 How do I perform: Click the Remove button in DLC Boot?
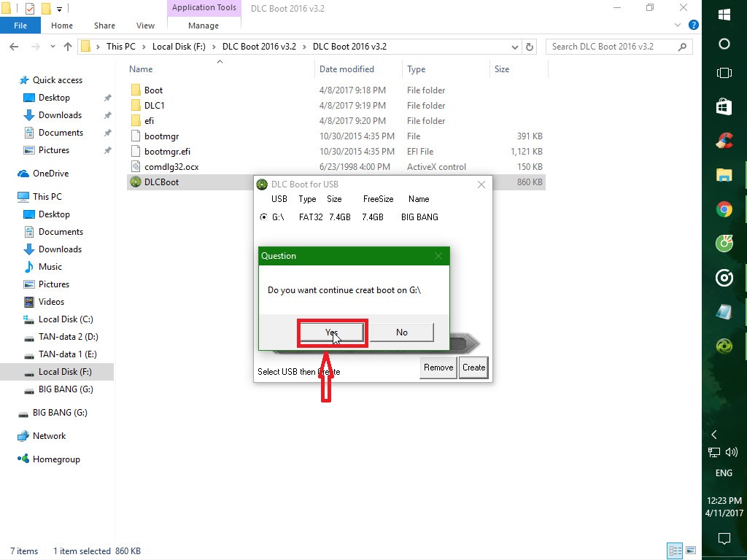click(438, 367)
